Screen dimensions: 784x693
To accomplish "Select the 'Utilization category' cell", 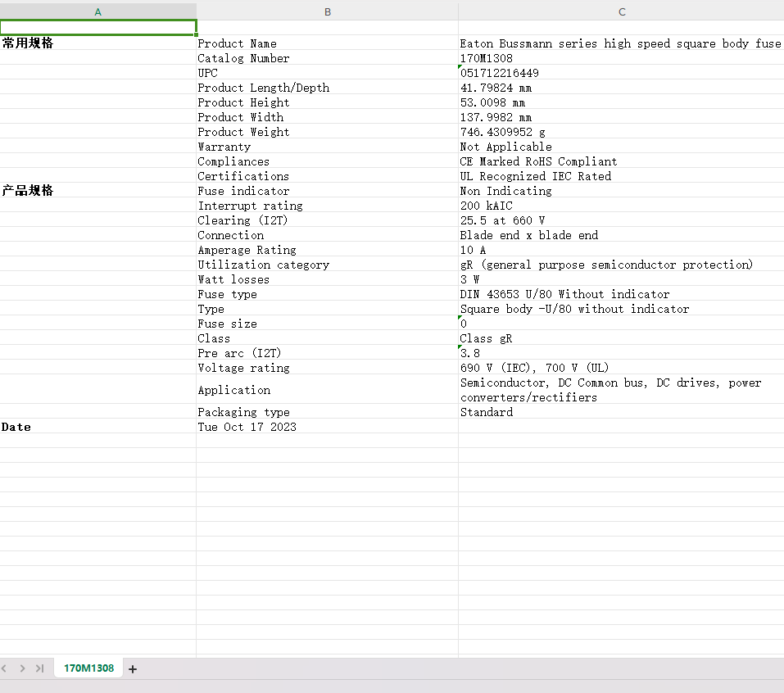I will (328, 265).
